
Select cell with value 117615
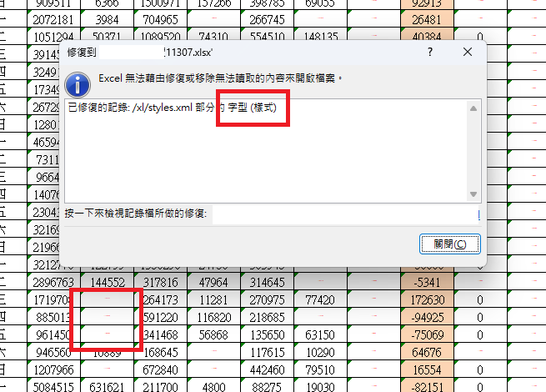(x=267, y=352)
